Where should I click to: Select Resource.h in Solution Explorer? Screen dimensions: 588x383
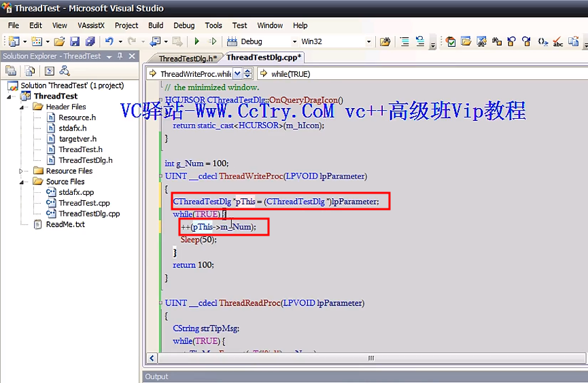point(77,117)
